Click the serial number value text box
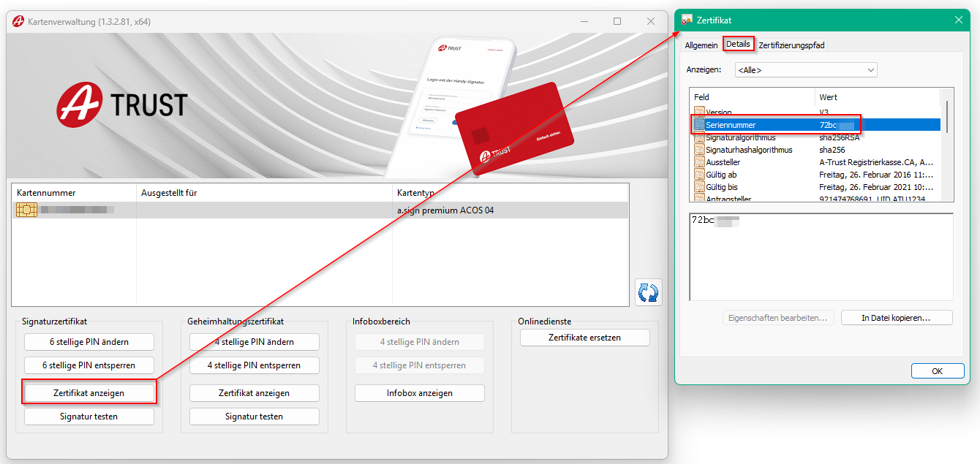 tap(821, 256)
